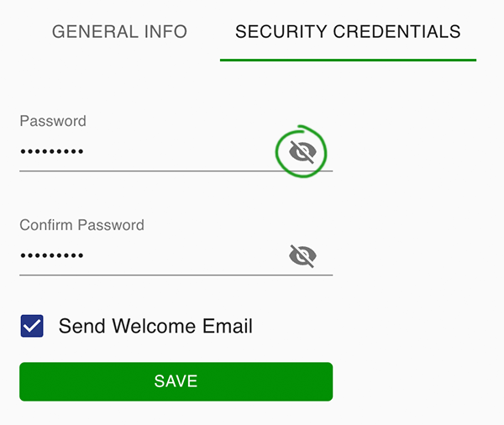Select the Security Credentials tab

coord(348,32)
